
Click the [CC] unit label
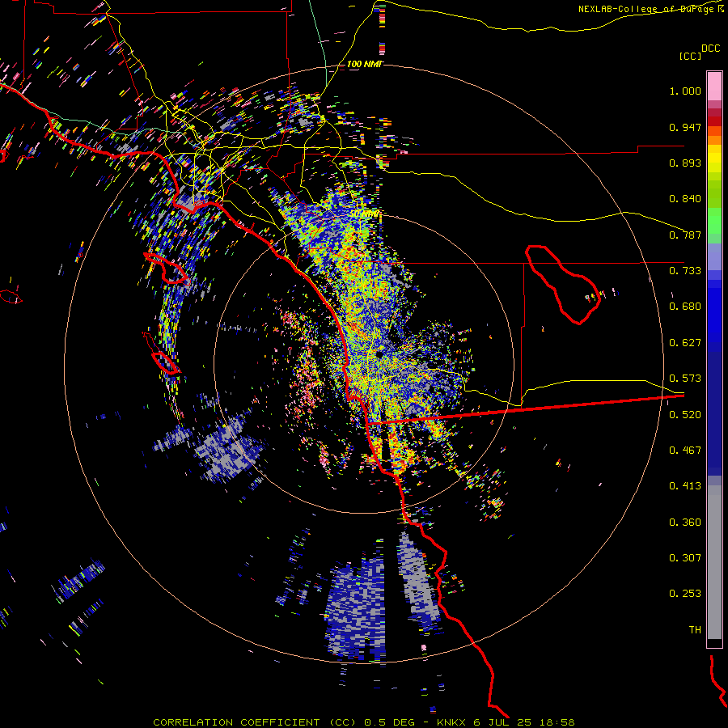pos(690,56)
